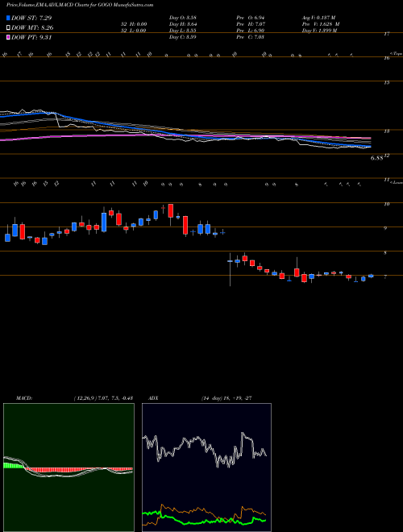
Task: Click the tallest red candlestick near 10
Action: 171,210
